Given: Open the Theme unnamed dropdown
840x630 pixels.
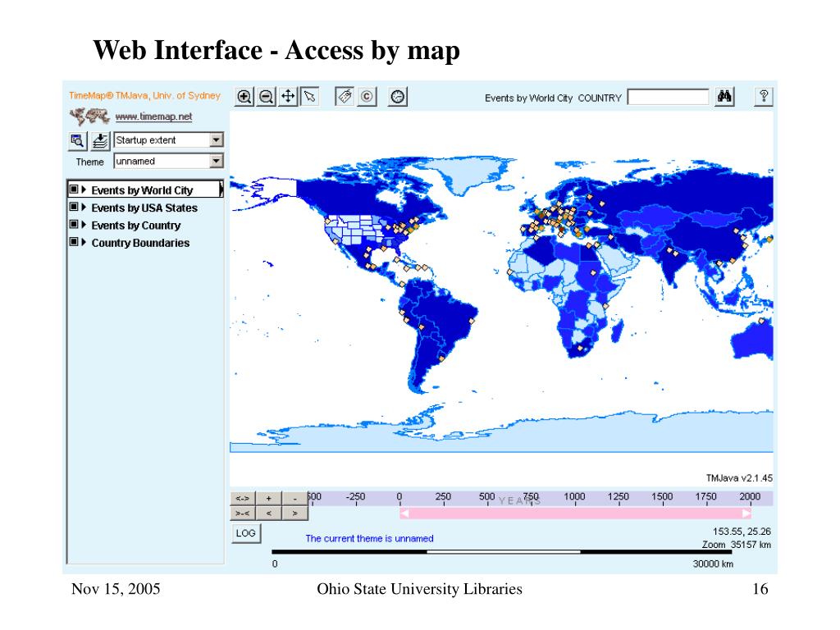Looking at the screenshot, I should tap(168, 162).
